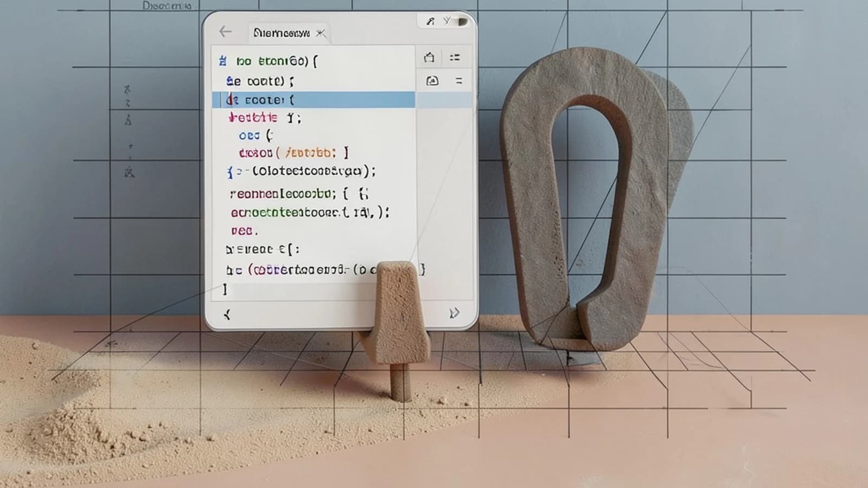The image size is (868, 488).
Task: Click the green-highlighted code line
Action: 310,213
